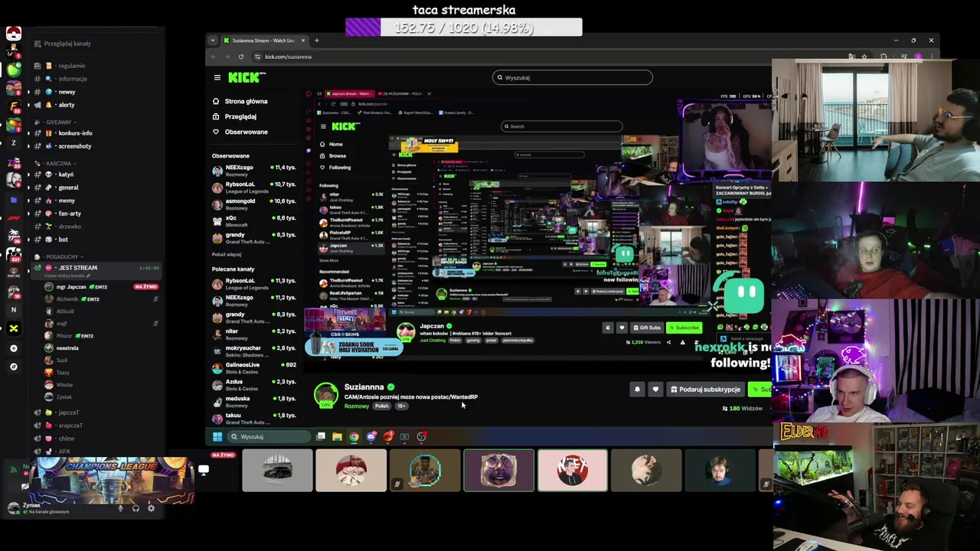The width and height of the screenshot is (980, 551).
Task: Click the Task View taskbar icon
Action: pos(321,437)
